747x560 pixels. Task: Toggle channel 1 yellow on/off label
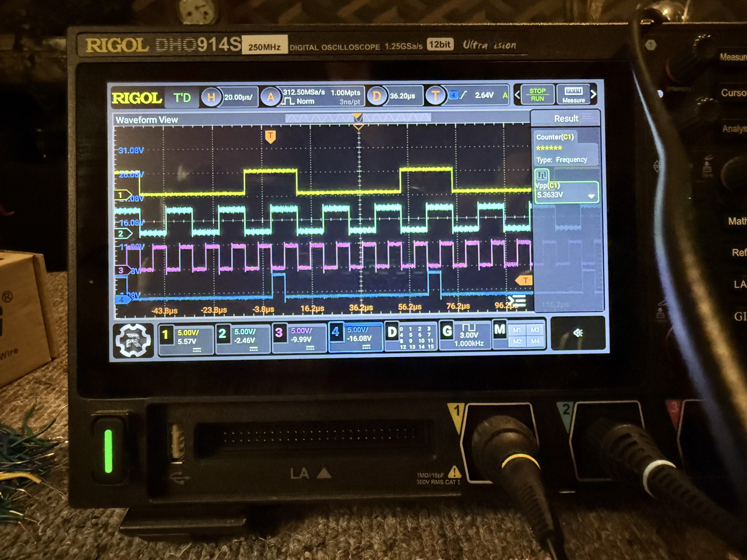[165, 335]
